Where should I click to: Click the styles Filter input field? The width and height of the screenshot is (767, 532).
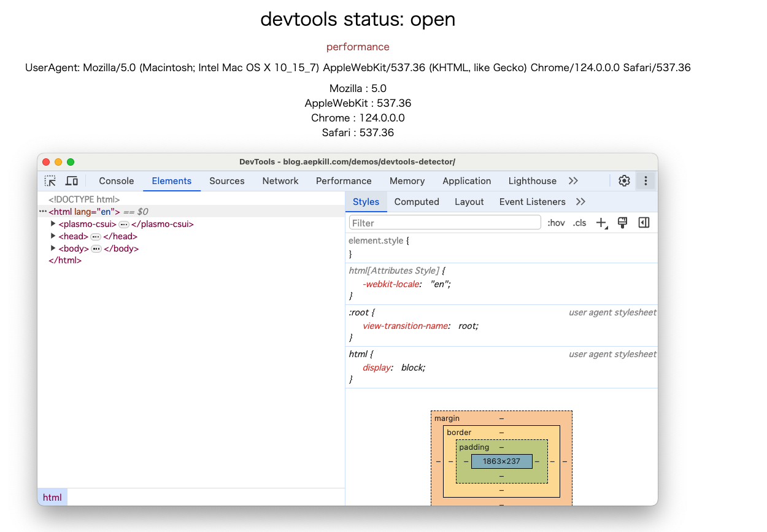click(x=445, y=223)
